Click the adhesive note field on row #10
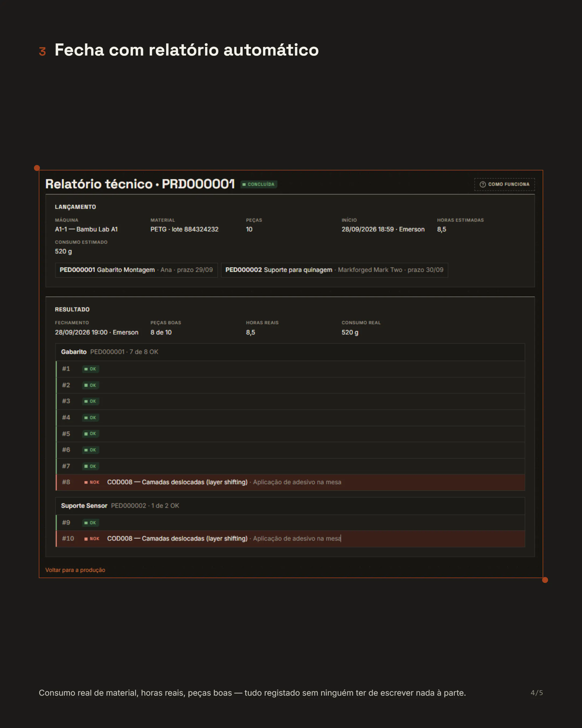582x728 pixels. [x=297, y=538]
